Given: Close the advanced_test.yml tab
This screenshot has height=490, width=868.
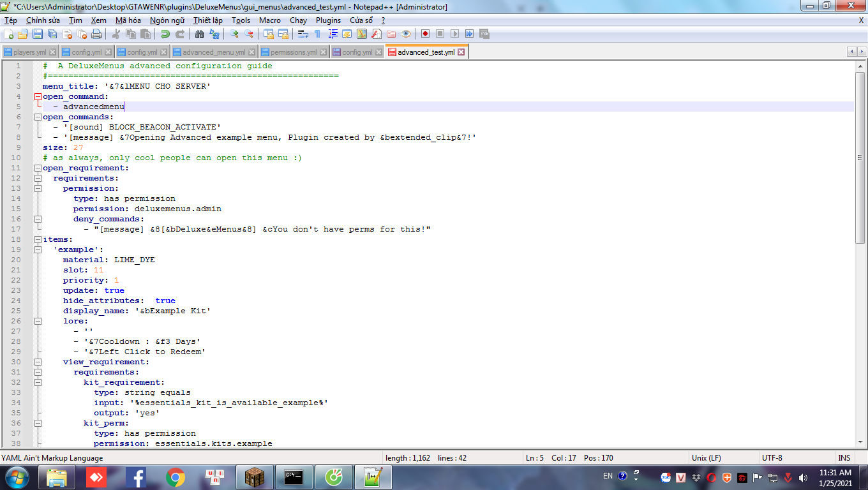Looking at the screenshot, I should coord(461,52).
